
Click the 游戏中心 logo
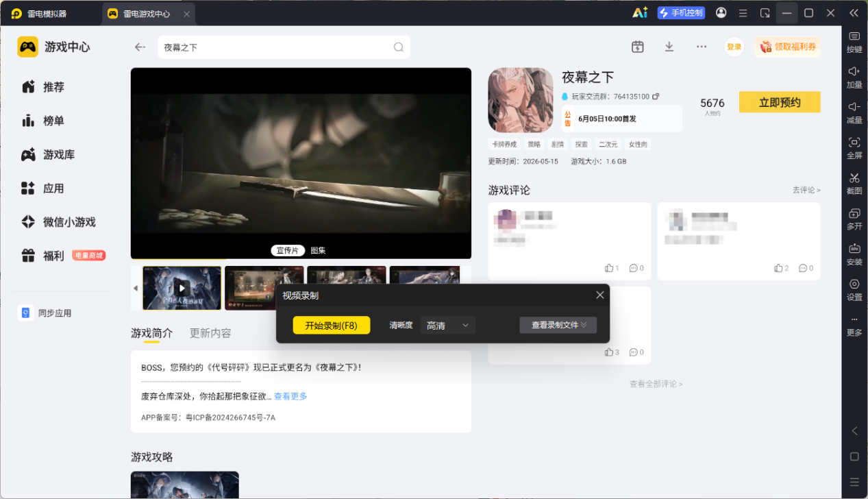coord(53,47)
